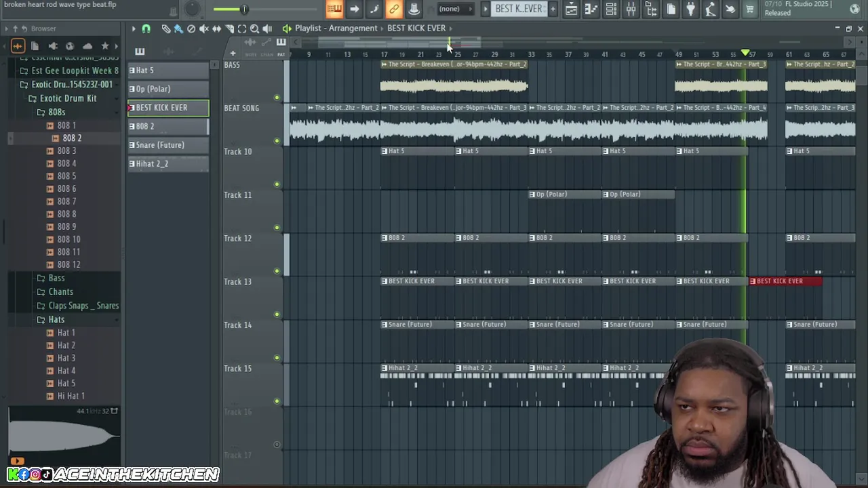
Task: Mute Track 11 via green dot
Action: click(277, 228)
